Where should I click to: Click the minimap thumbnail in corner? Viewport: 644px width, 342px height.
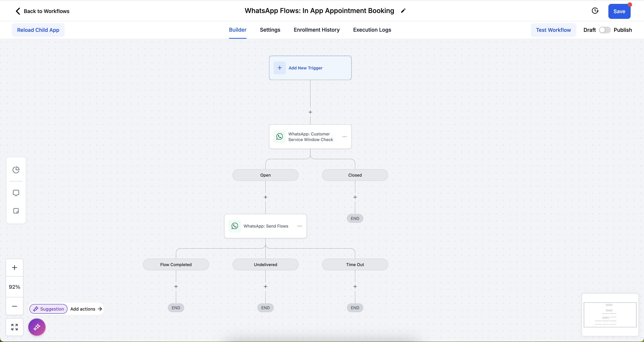point(610,314)
